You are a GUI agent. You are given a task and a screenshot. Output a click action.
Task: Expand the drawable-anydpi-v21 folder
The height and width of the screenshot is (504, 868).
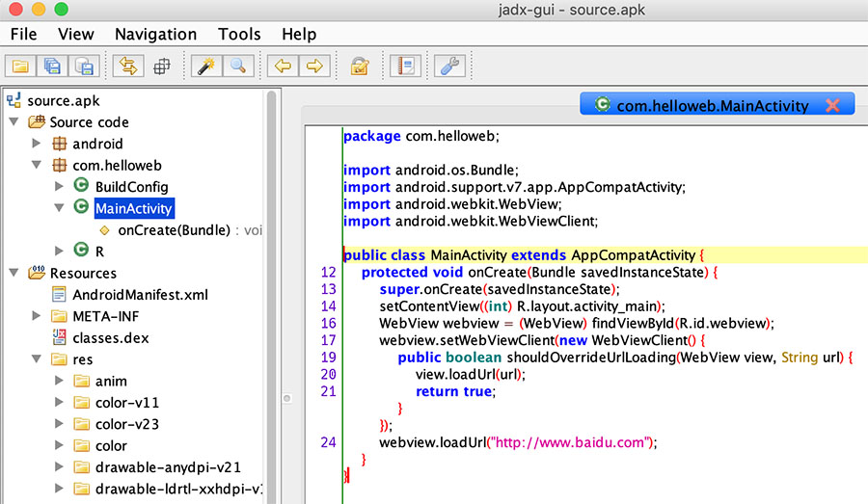59,467
